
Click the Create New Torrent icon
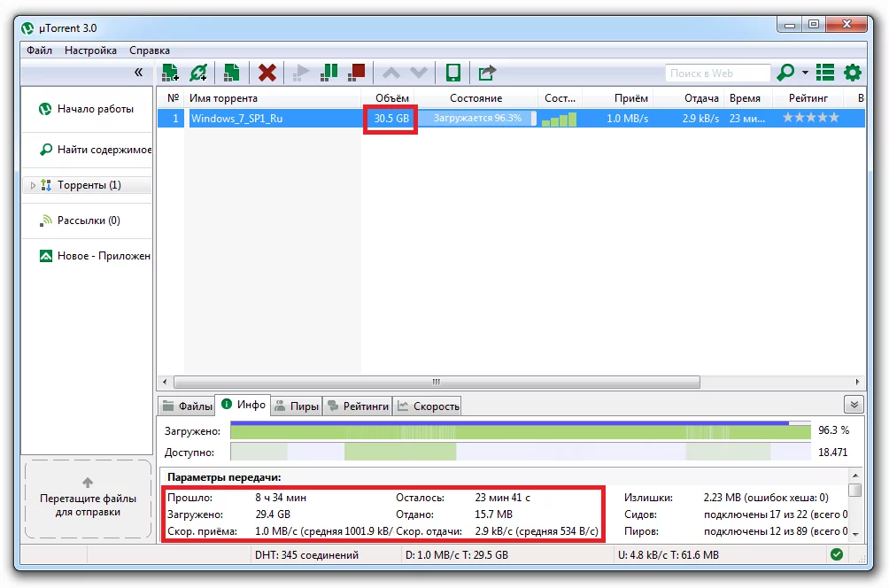(x=231, y=73)
